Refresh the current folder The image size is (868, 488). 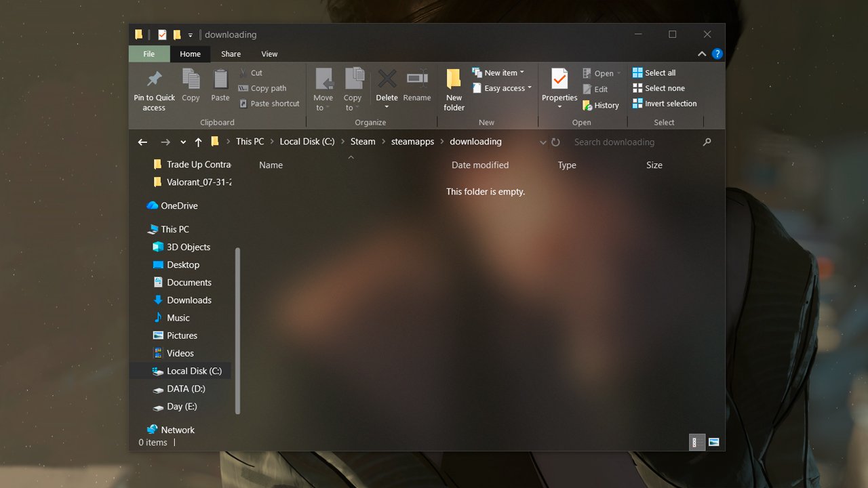click(555, 142)
